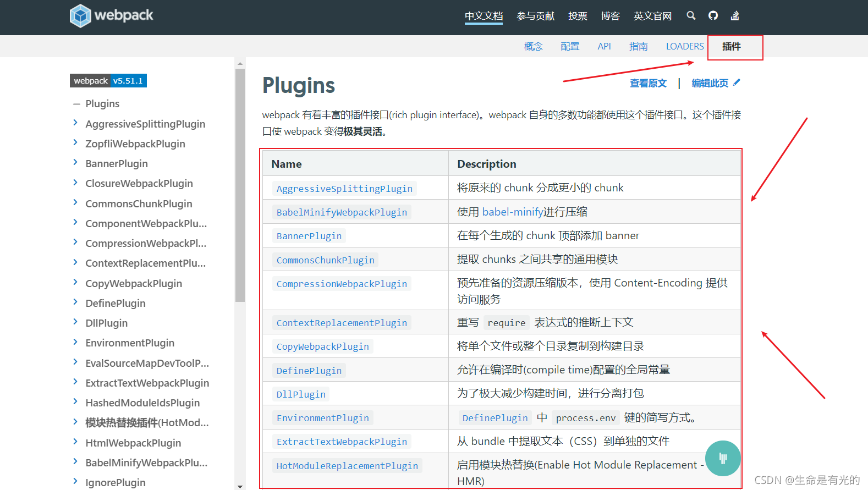Open ContextReplacementPlugin link in the table
868x490 pixels.
click(x=342, y=323)
